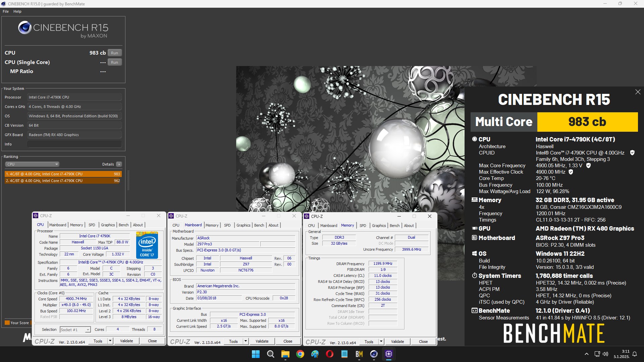Click the Info input field
The width and height of the screenshot is (644, 362).
coord(74,144)
